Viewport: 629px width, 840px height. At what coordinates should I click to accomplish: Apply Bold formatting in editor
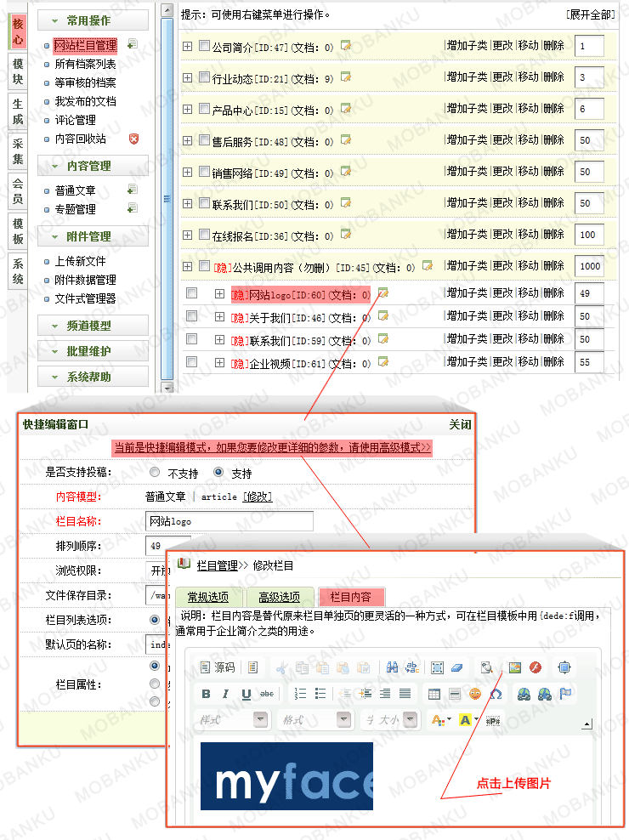pos(206,694)
